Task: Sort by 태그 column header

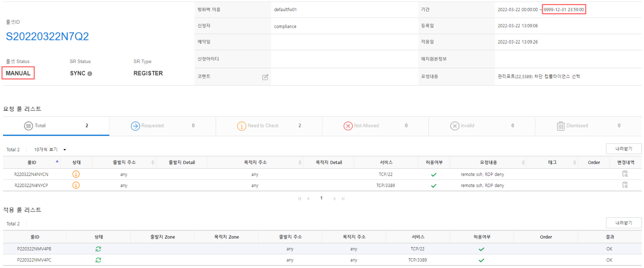Action: [x=552, y=162]
